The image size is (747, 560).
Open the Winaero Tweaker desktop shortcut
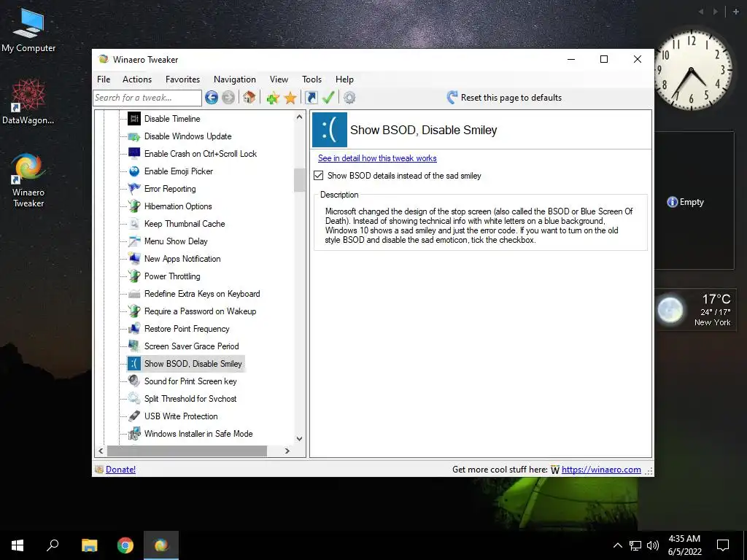click(28, 180)
